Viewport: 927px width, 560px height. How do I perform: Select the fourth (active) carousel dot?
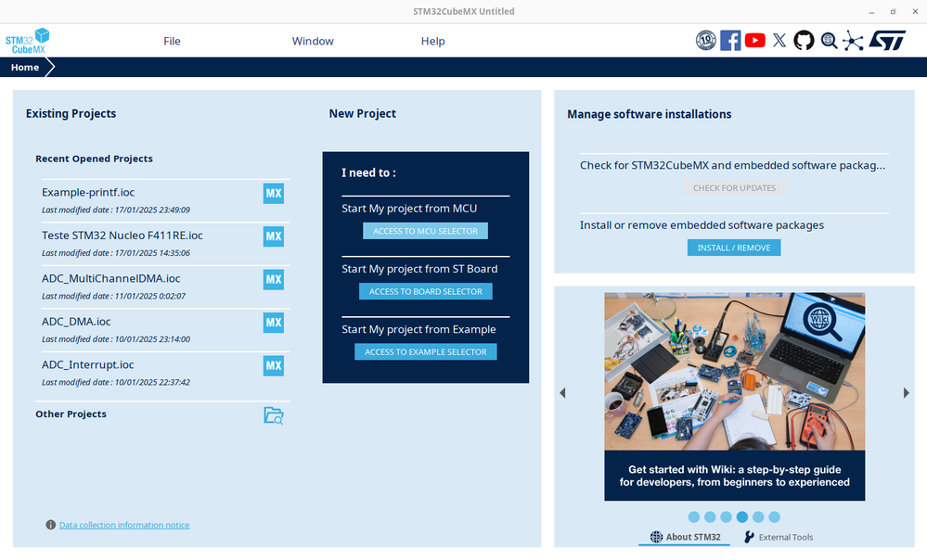coord(742,516)
